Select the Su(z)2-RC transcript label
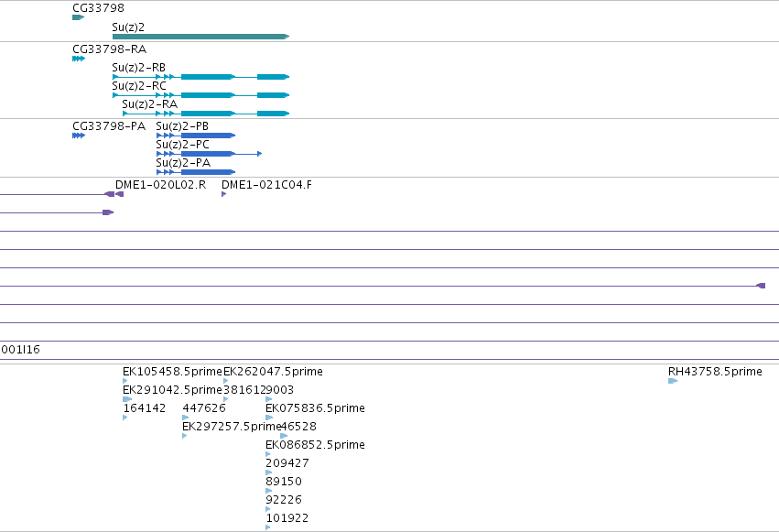 pyautogui.click(x=139, y=86)
